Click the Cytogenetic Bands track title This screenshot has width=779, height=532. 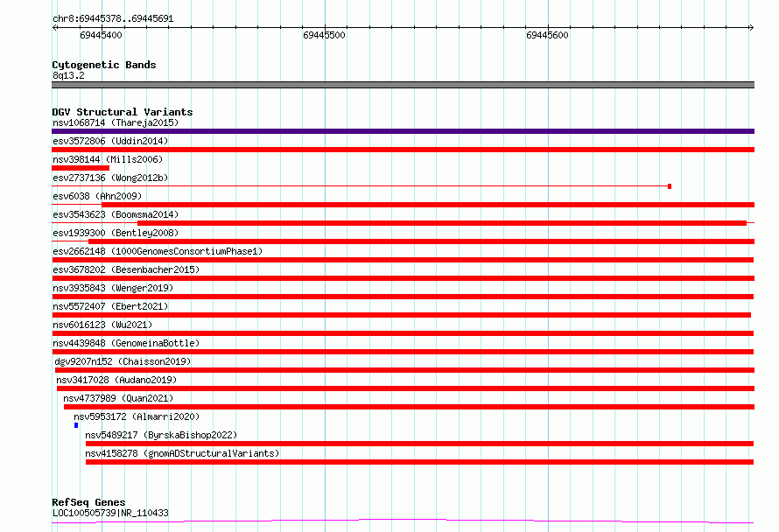104,65
